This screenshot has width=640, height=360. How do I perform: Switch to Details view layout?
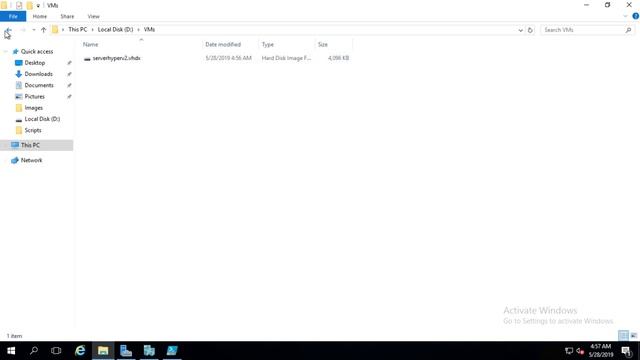(623, 336)
